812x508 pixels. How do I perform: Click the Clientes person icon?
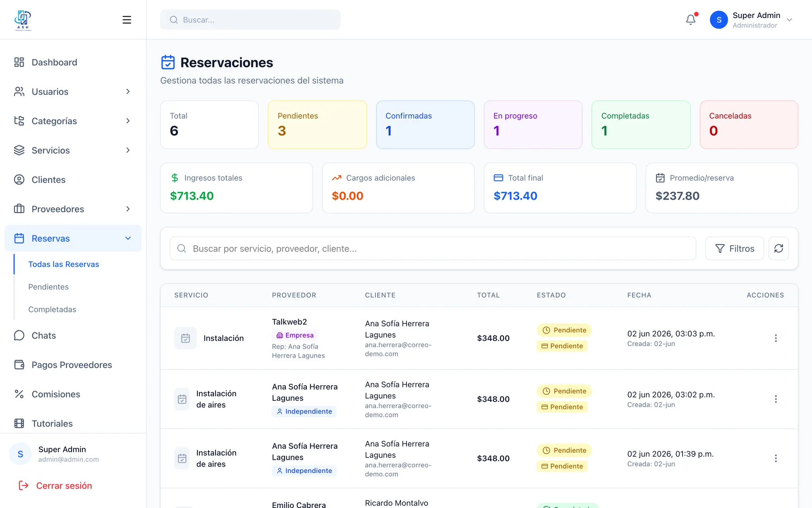pos(19,180)
